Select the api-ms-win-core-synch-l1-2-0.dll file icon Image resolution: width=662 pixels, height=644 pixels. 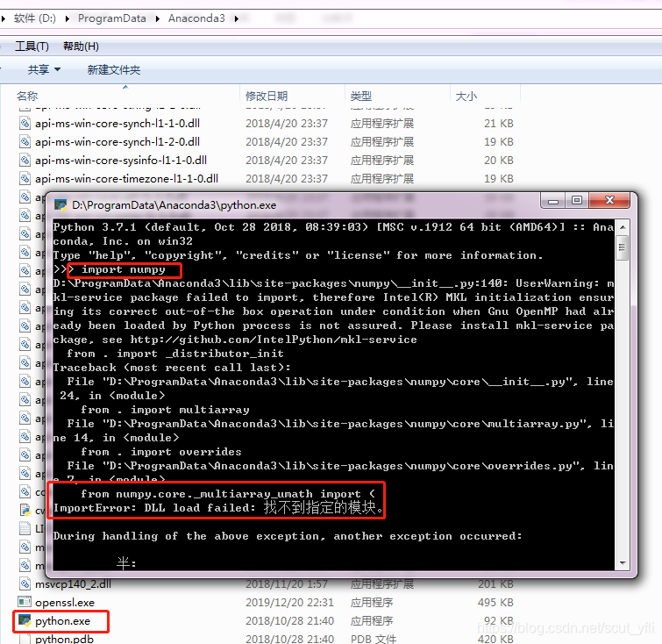point(25,141)
